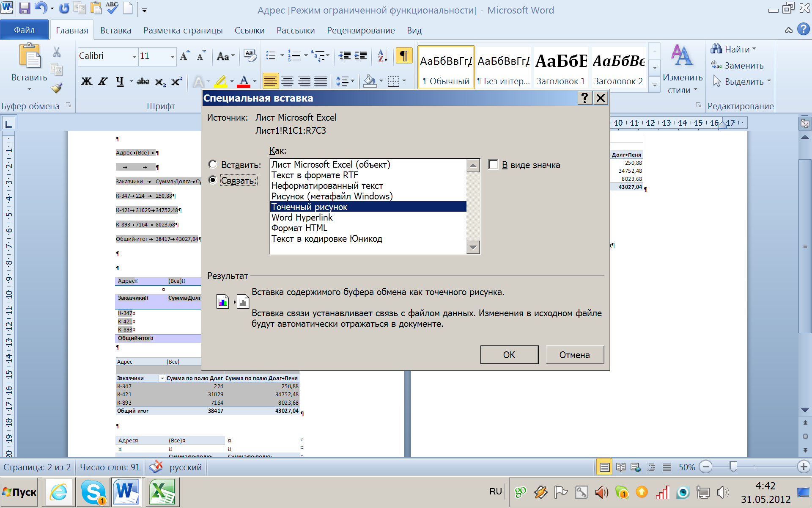
Task: Check the В виде значка checkbox
Action: (493, 164)
